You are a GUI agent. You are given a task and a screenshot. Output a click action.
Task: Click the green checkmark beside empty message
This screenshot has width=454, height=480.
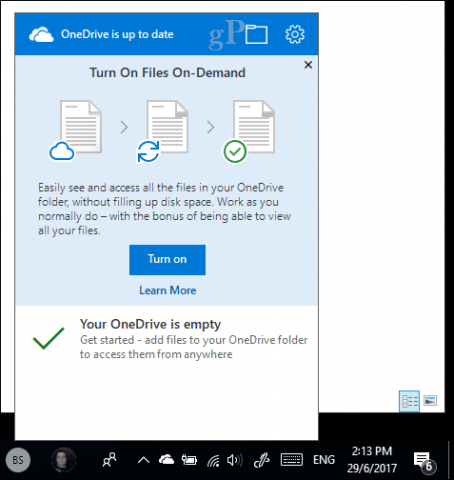48,338
